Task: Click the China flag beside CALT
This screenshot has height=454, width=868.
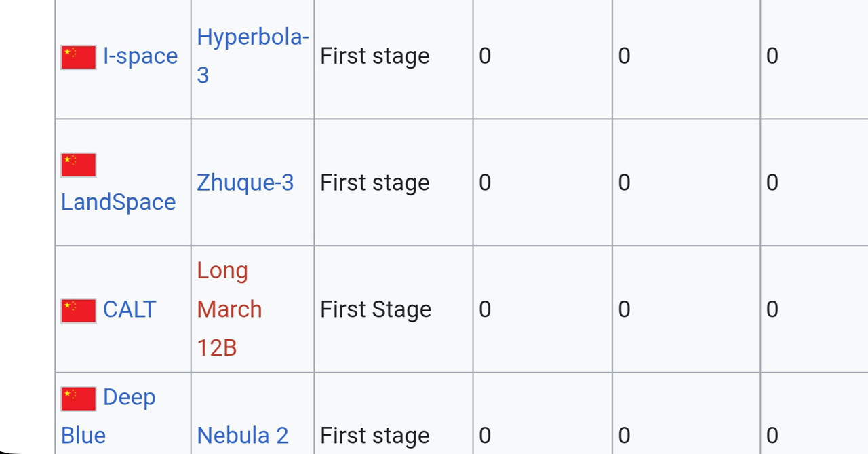Action: click(79, 311)
